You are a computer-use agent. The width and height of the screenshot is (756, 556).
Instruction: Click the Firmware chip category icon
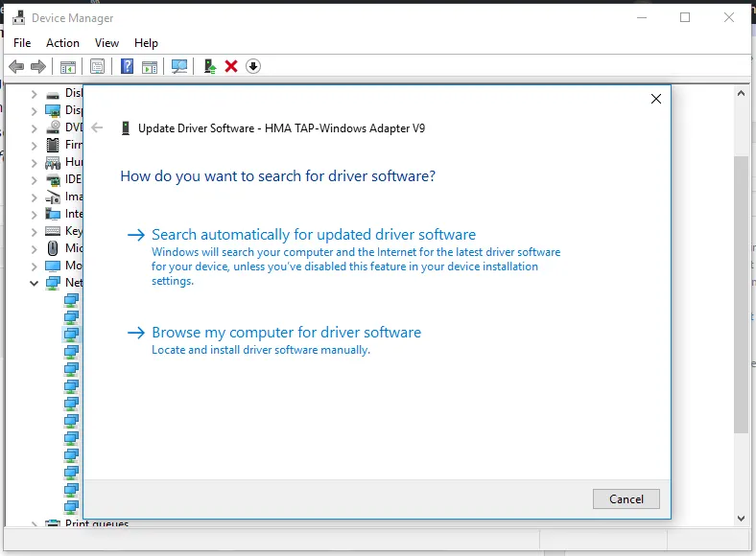pyautogui.click(x=53, y=145)
